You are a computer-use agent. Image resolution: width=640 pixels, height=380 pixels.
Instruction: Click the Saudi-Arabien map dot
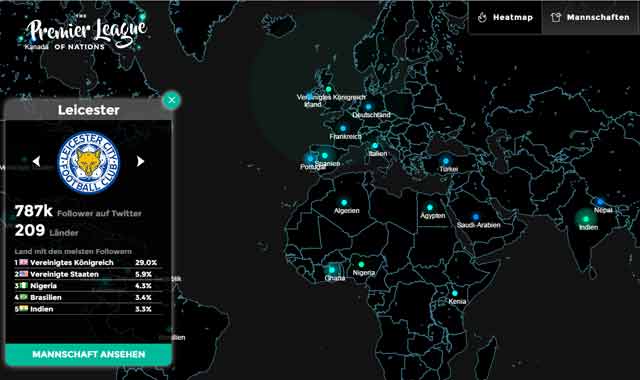pos(476,217)
